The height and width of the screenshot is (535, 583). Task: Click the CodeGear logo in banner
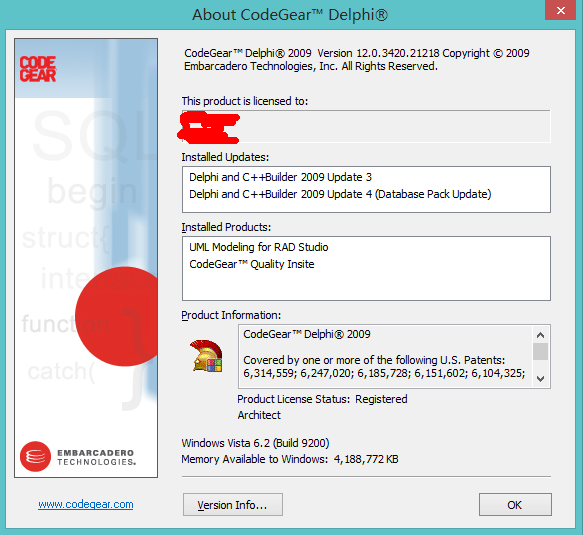(x=38, y=69)
